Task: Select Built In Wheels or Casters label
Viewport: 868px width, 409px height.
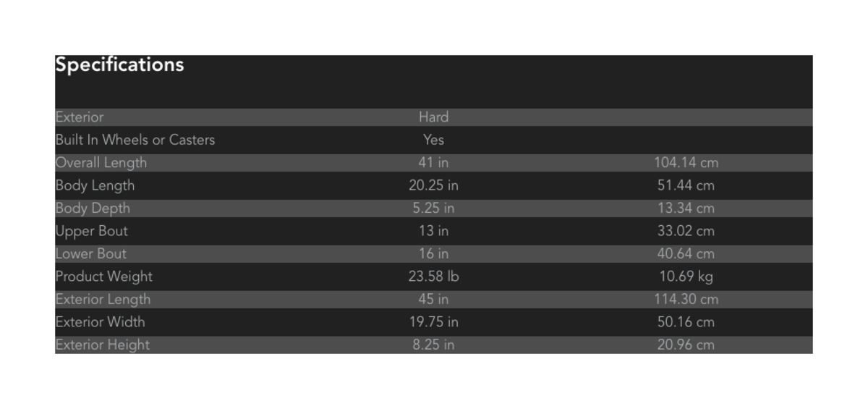Action: (135, 140)
